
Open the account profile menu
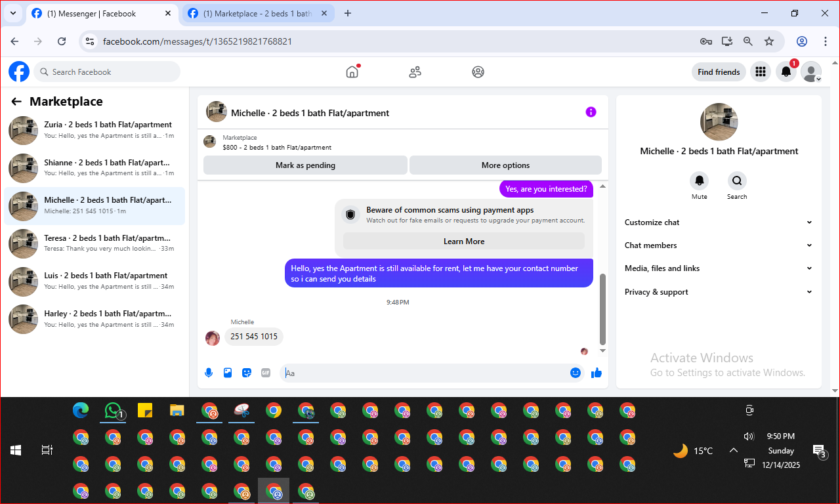coord(811,72)
